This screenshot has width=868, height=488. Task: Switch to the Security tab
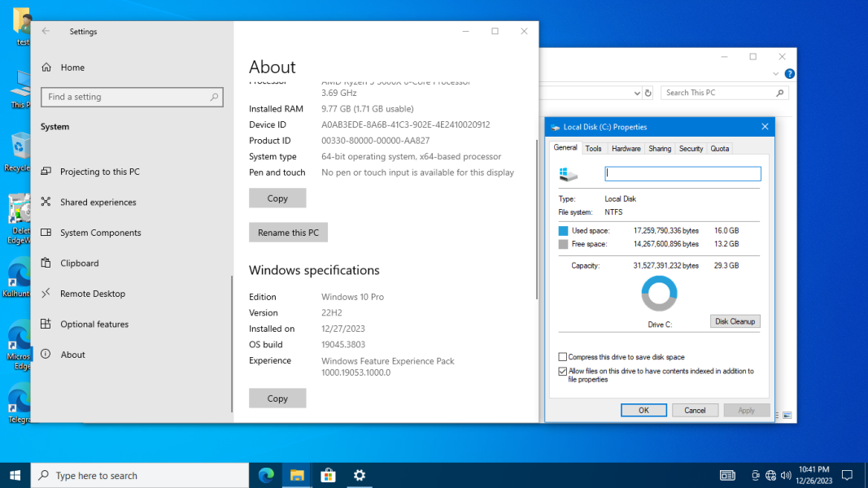pyautogui.click(x=691, y=148)
